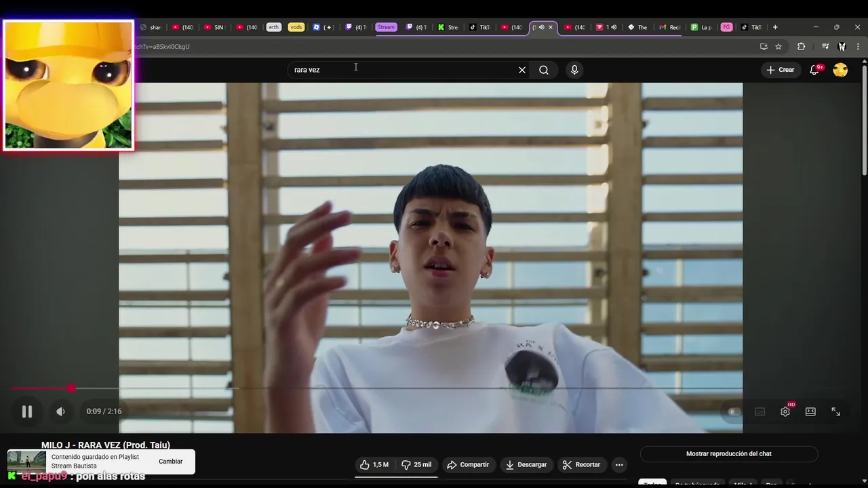Switch to theater mode view
Image resolution: width=868 pixels, height=488 pixels.
[x=810, y=411]
